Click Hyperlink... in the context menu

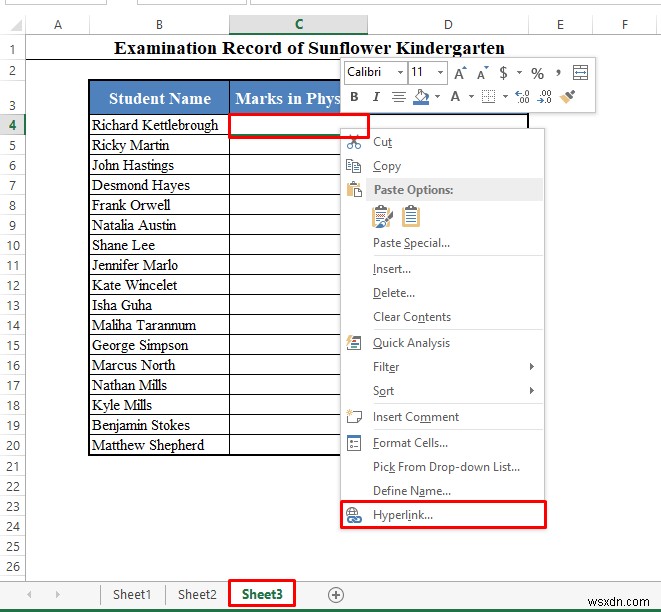(443, 515)
